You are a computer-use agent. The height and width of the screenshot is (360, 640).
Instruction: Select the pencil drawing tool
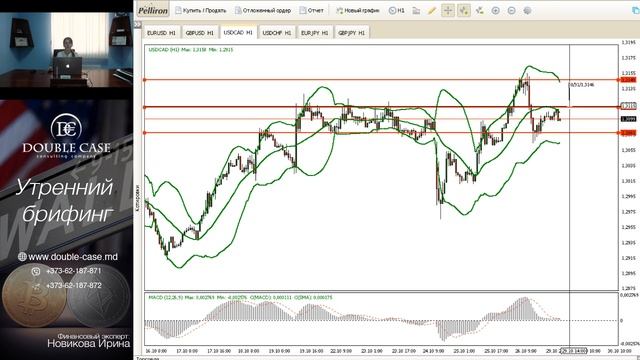[432, 11]
